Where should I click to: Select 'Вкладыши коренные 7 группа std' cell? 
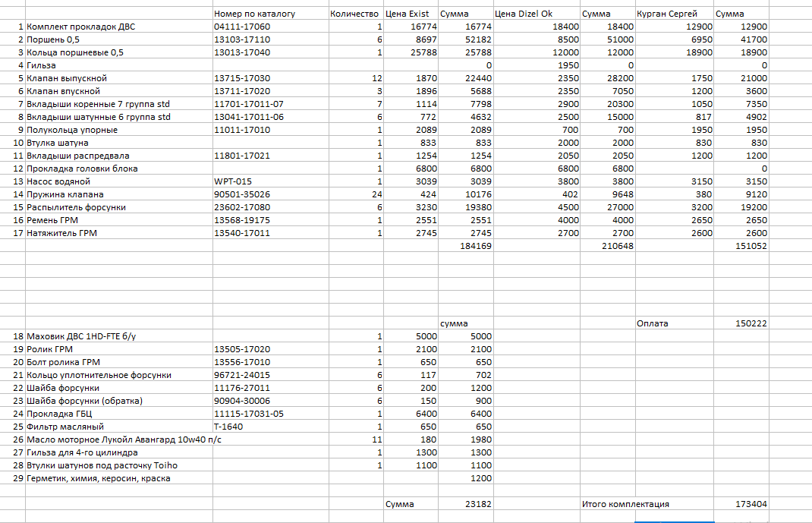click(x=119, y=104)
